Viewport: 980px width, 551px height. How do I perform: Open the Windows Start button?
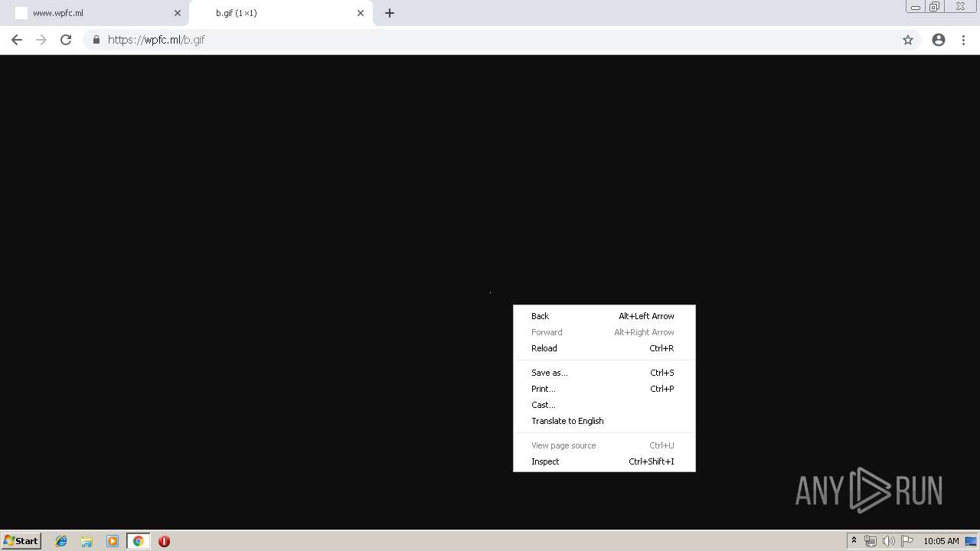tap(21, 541)
